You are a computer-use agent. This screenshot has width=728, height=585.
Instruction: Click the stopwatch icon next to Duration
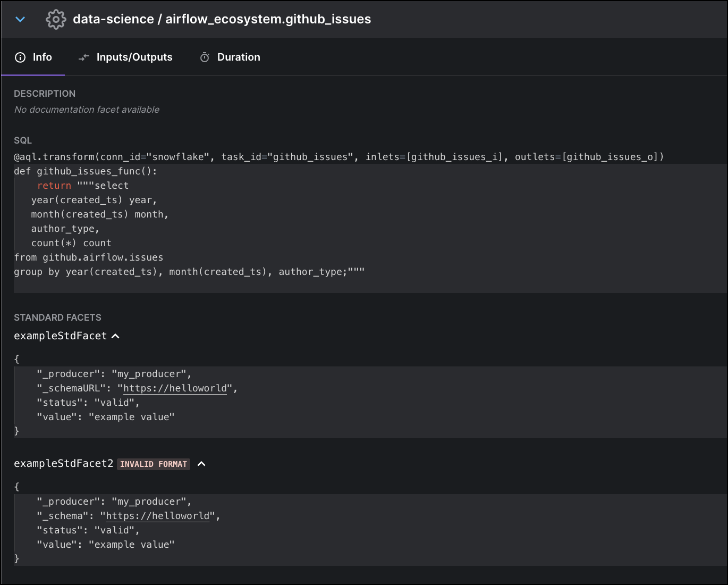pos(204,57)
